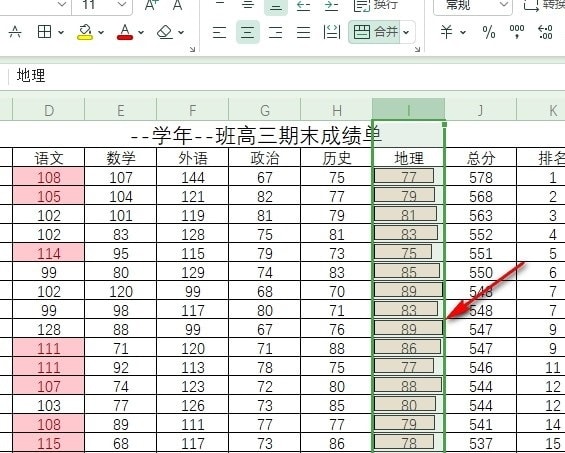Image resolution: width=565 pixels, height=453 pixels.
Task: Expand the borders dropdown arrow
Action: (61, 32)
